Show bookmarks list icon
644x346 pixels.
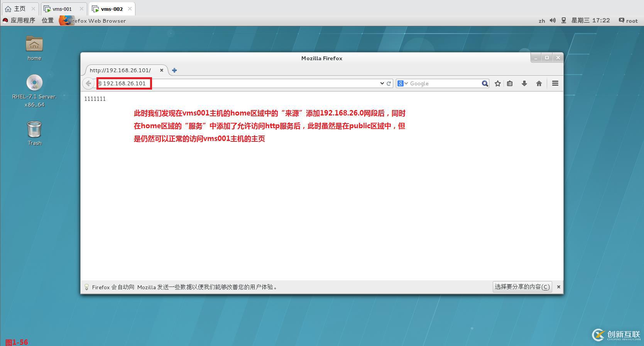[x=510, y=83]
